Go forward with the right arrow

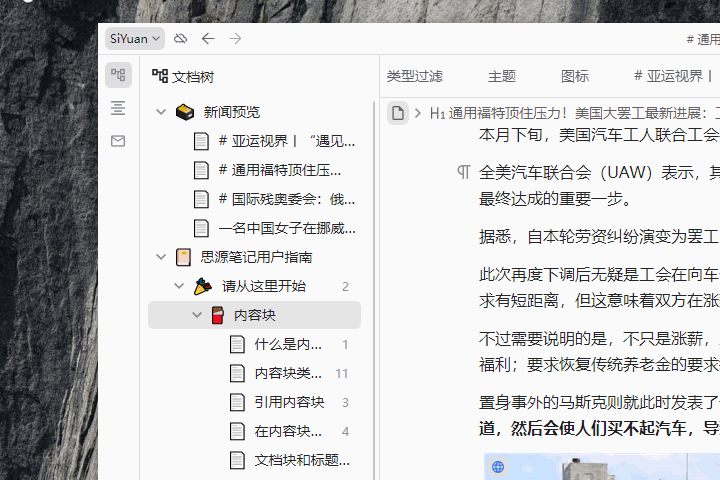point(235,39)
